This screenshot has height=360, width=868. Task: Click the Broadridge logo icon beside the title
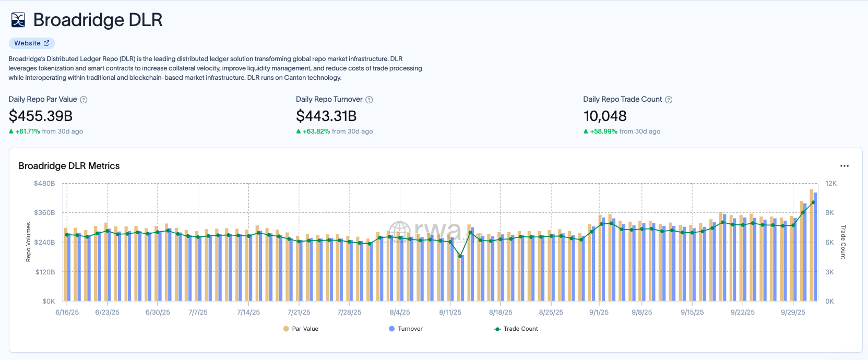click(x=18, y=20)
